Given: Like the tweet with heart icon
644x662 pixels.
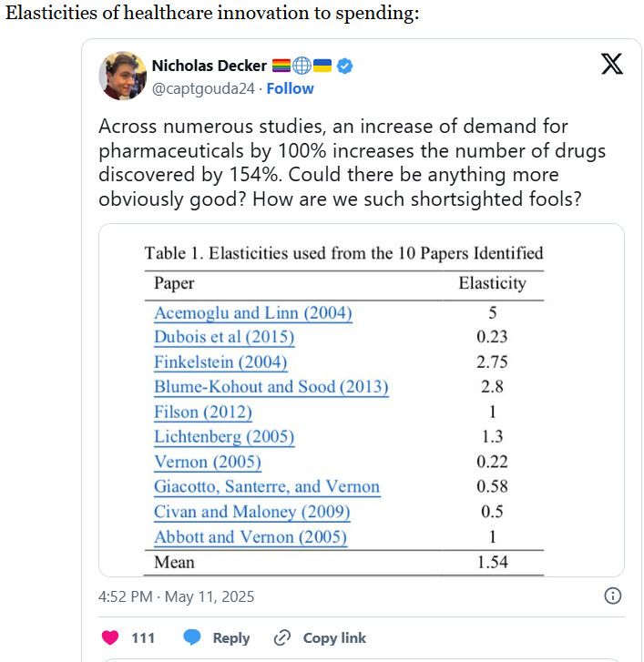Looking at the screenshot, I should [x=110, y=637].
